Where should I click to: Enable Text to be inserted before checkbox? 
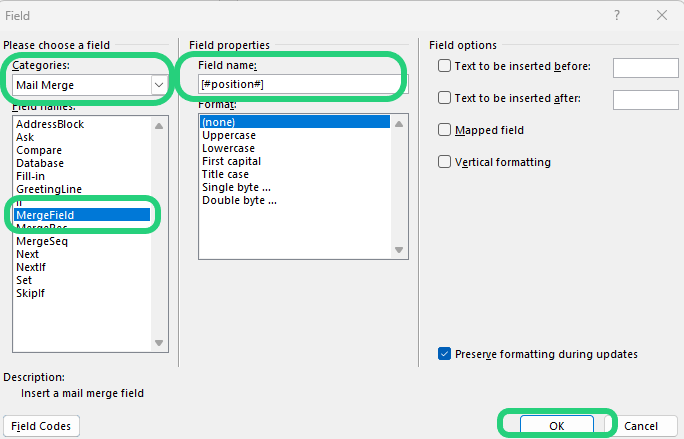click(x=445, y=67)
